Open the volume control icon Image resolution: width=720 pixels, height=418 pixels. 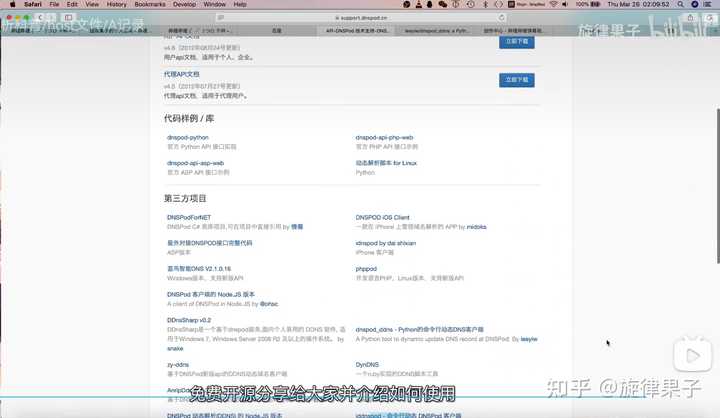(565, 4)
